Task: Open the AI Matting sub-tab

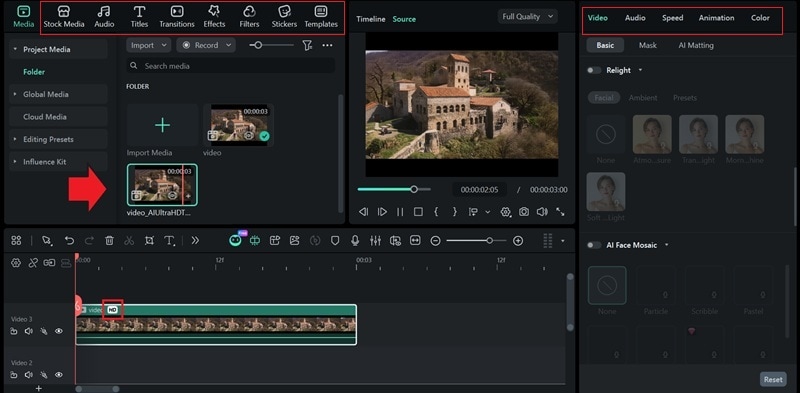Action: [x=696, y=45]
